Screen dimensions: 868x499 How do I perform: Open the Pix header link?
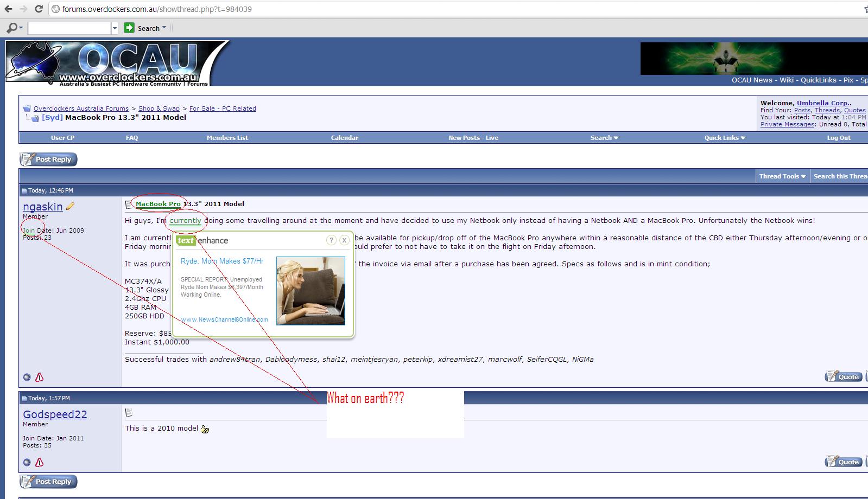pos(848,80)
